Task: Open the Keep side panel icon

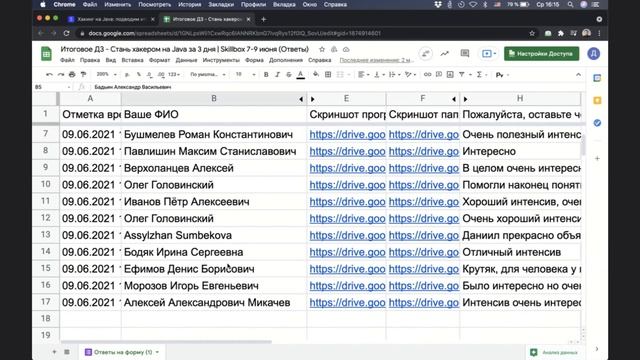Action: pyautogui.click(x=597, y=100)
